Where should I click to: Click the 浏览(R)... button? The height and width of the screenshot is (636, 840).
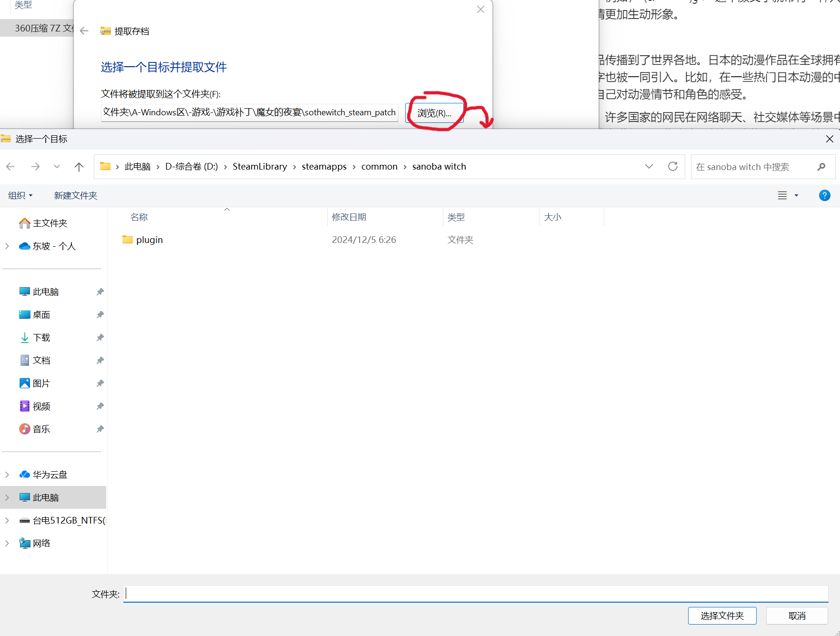tap(434, 113)
